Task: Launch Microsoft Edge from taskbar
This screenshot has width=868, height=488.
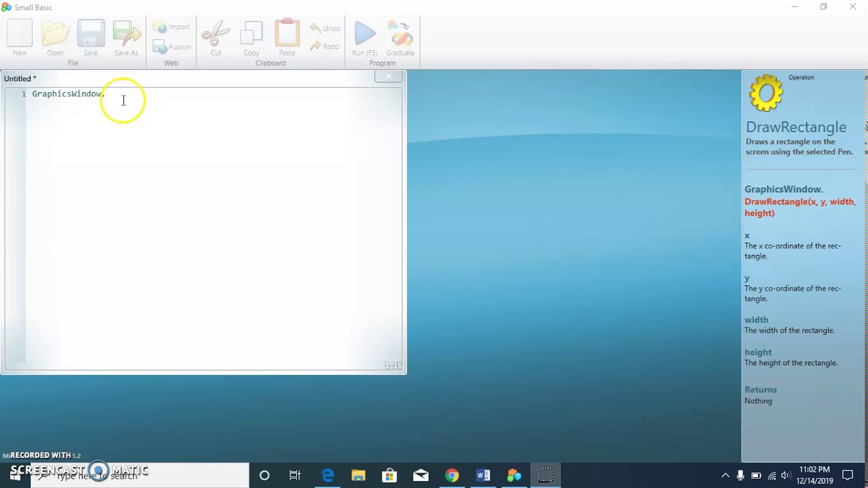Action: (x=328, y=476)
